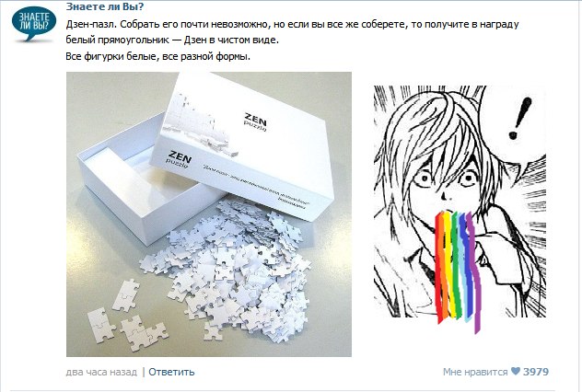Click the text line Все фигурки белые
This screenshot has height=392, width=582.
click(x=158, y=56)
